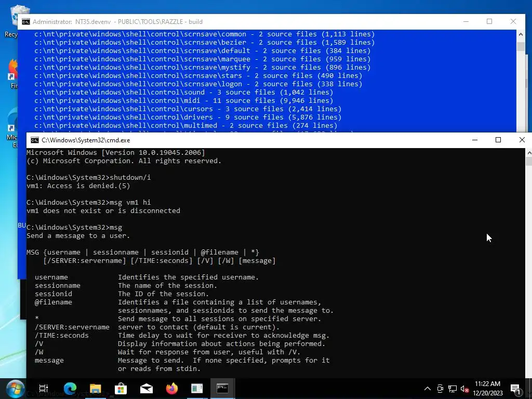Click the build window title 'PUBLIC\TOOLS\RAZZLE - build'
Viewport: 532px width, 399px height.
point(160,22)
